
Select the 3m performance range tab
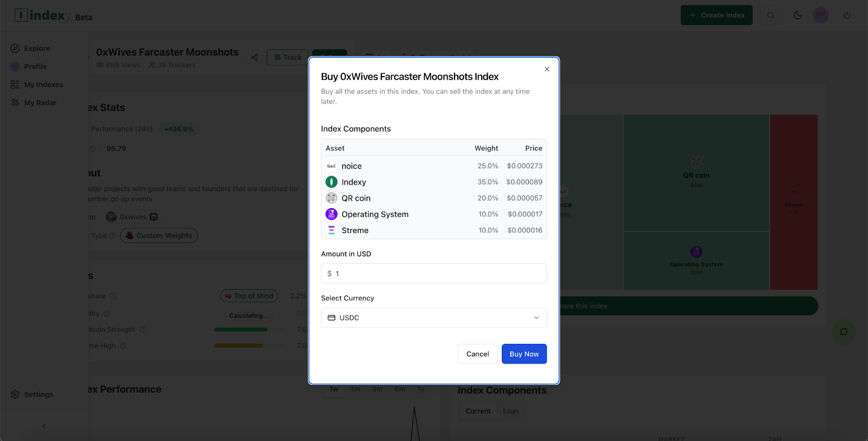[x=377, y=389]
